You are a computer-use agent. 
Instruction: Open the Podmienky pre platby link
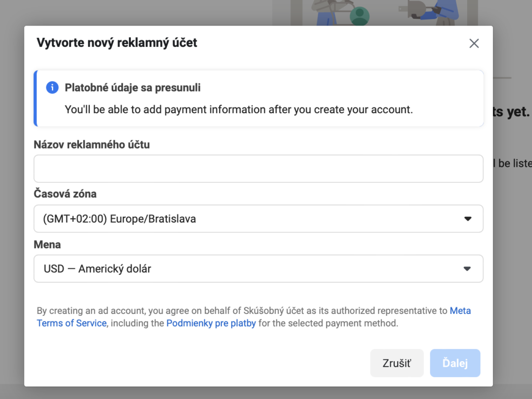coord(211,323)
